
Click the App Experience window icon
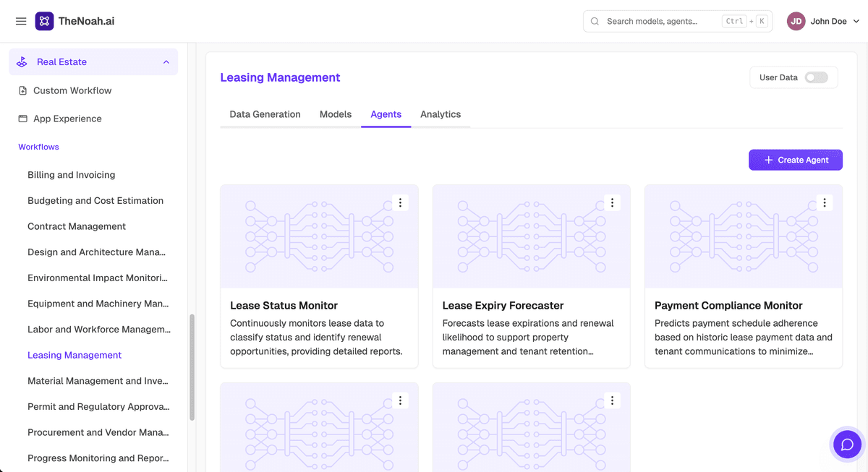22,119
